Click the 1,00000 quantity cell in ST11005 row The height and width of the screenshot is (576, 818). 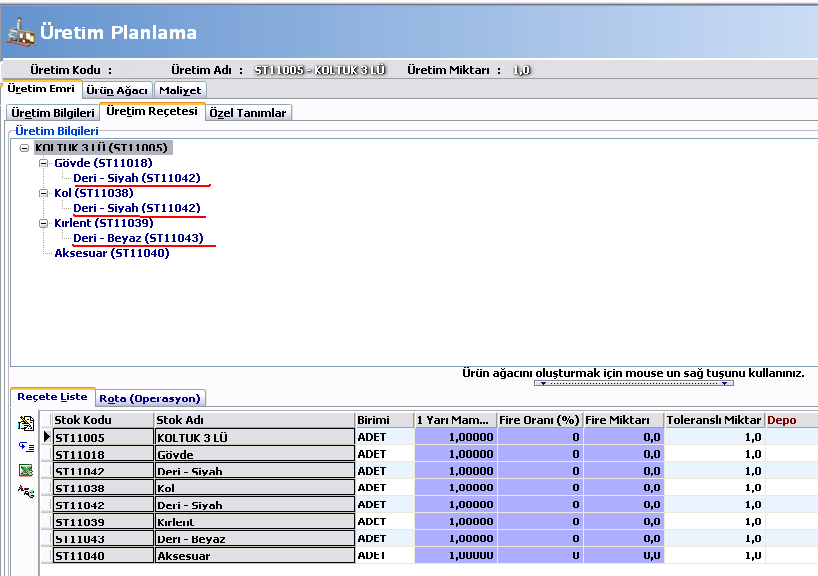tap(456, 437)
